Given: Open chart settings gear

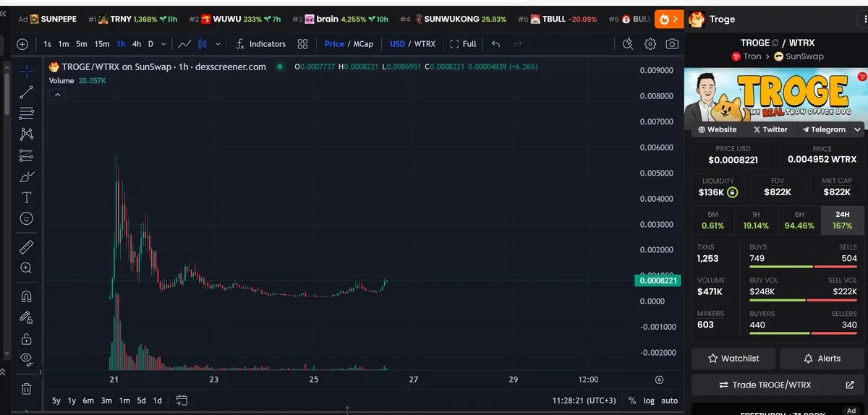Looking at the screenshot, I should coord(650,44).
